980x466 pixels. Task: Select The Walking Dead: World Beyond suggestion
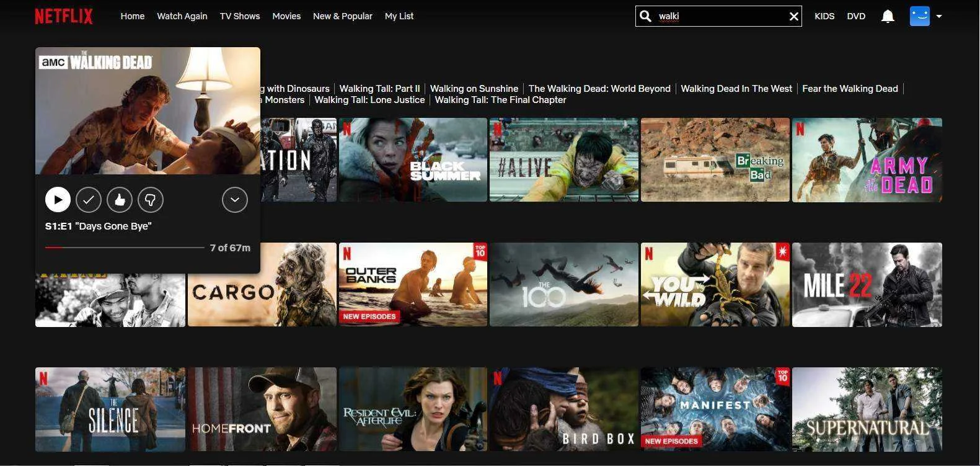pos(599,89)
